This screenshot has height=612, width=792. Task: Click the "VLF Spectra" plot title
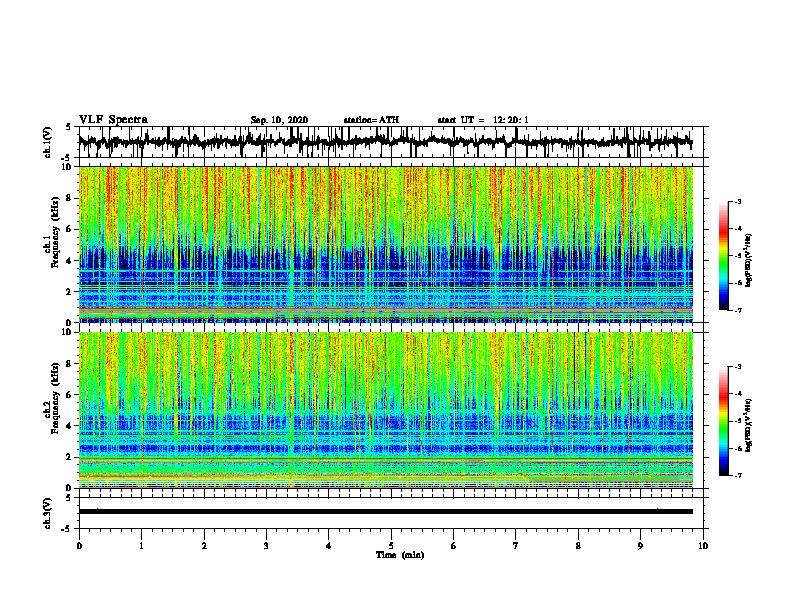pyautogui.click(x=113, y=120)
